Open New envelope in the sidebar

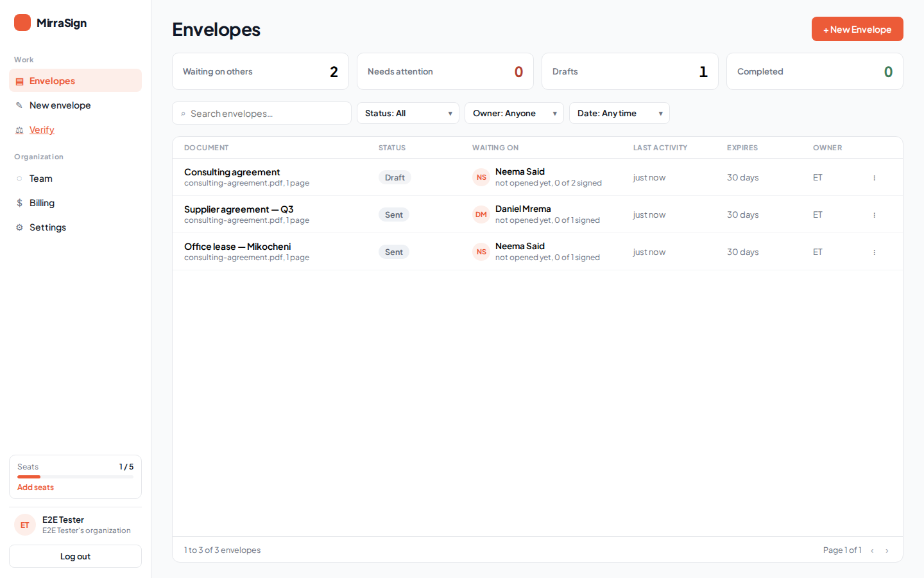pos(75,105)
